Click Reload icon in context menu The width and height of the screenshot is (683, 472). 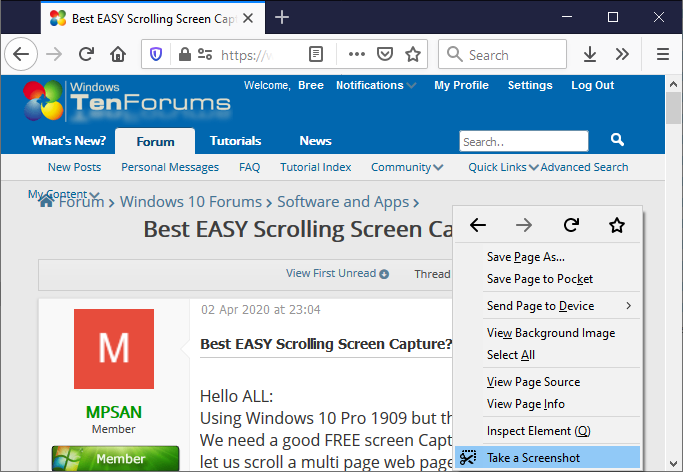571,225
